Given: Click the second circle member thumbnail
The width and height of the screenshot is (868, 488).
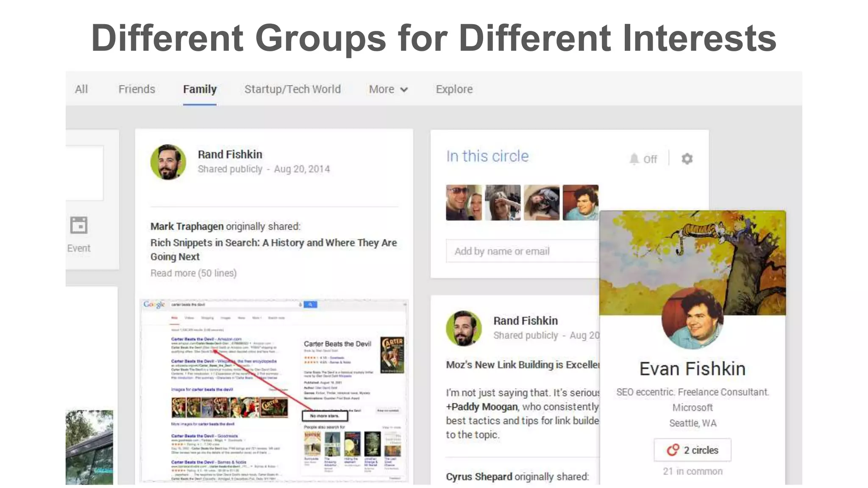Looking at the screenshot, I should pyautogui.click(x=503, y=202).
